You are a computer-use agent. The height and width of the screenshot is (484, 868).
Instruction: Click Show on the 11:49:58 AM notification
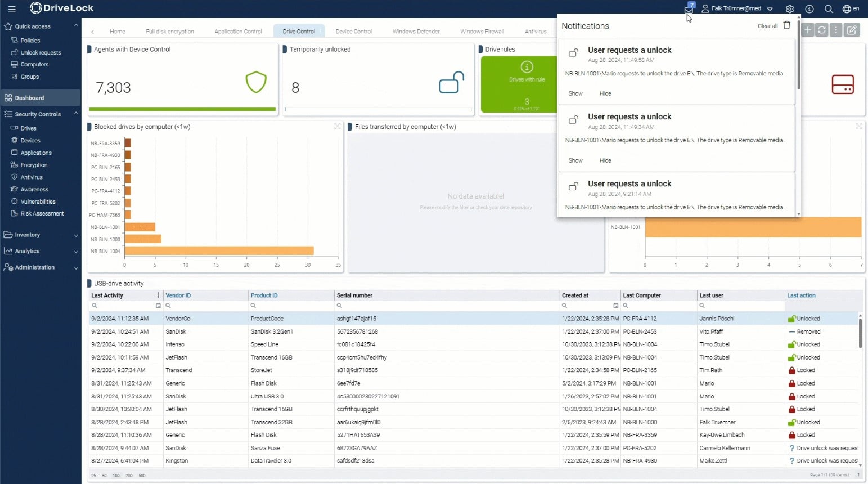tap(575, 93)
